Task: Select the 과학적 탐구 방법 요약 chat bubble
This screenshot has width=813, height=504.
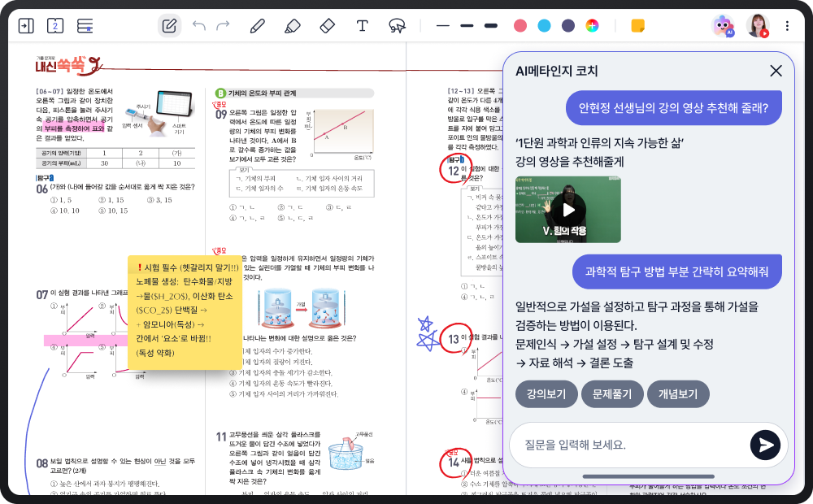Action: click(x=676, y=272)
